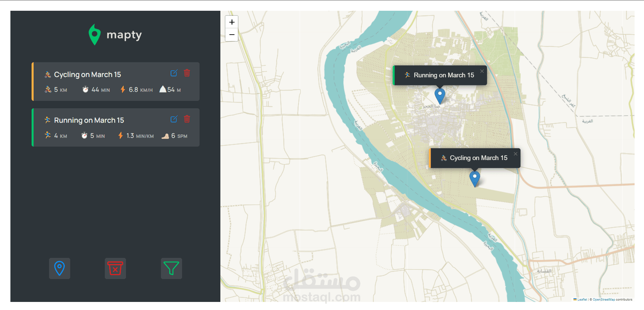Click the mountain icon beside 54 M
This screenshot has width=644, height=310.
163,89
